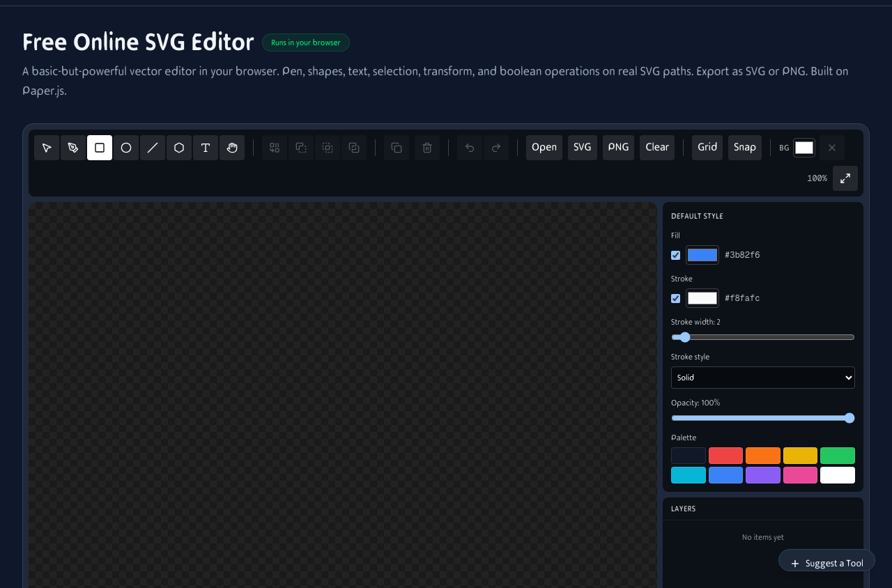This screenshot has width=892, height=588.
Task: Pick the pink palette swatch
Action: (800, 475)
